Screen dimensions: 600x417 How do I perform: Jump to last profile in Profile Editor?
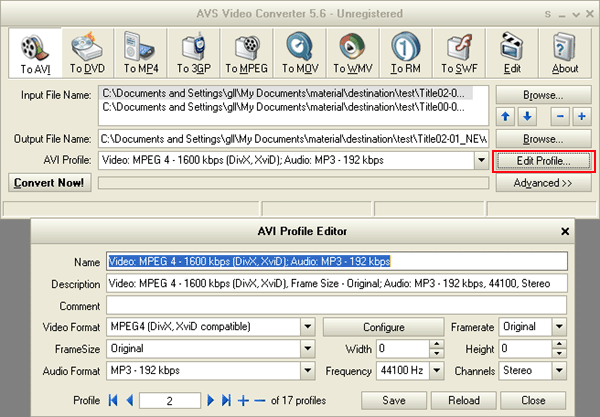coord(226,401)
